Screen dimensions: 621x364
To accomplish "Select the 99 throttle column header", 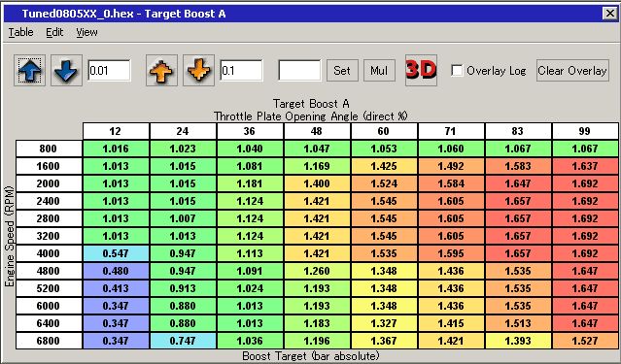I will (x=585, y=131).
